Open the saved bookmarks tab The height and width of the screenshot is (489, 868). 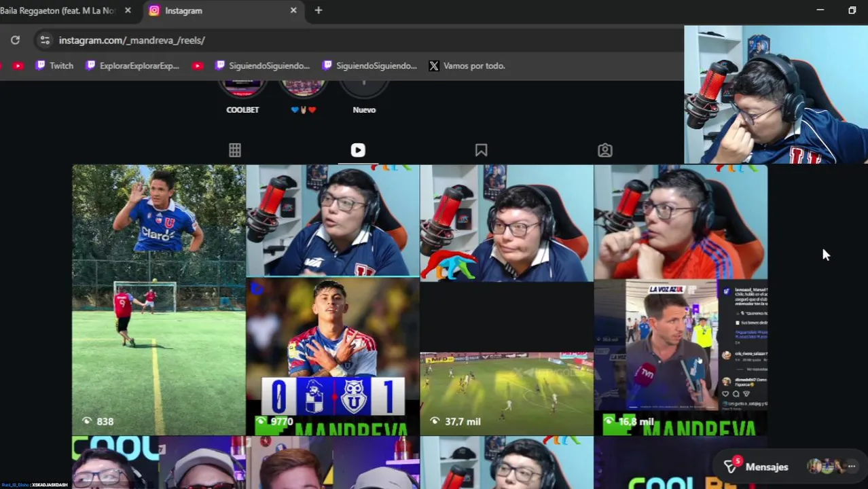[x=481, y=150]
